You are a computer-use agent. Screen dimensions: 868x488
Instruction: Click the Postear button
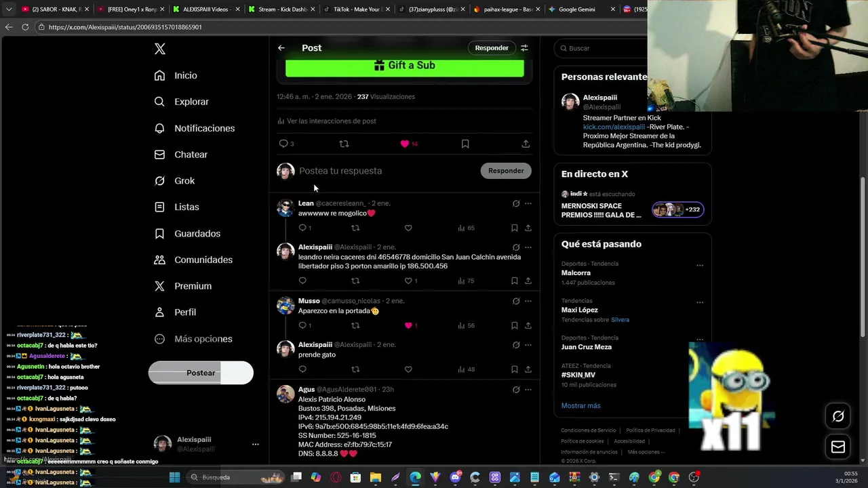pos(201,373)
